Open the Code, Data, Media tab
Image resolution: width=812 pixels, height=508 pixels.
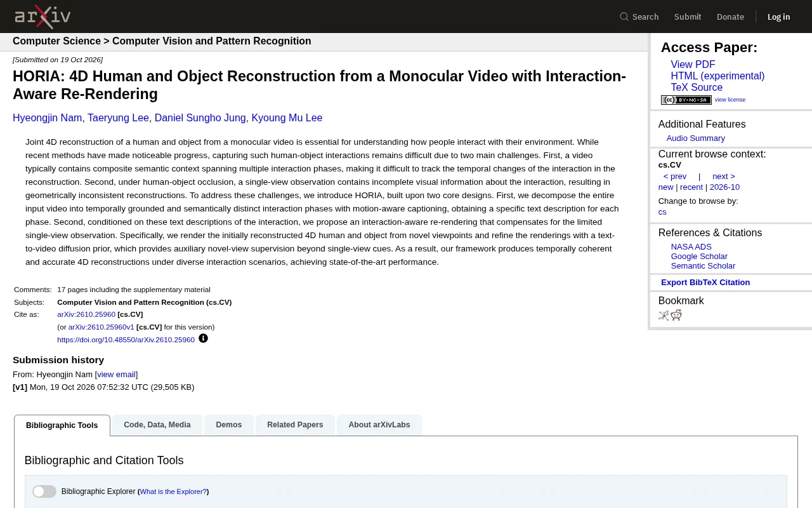point(157,425)
